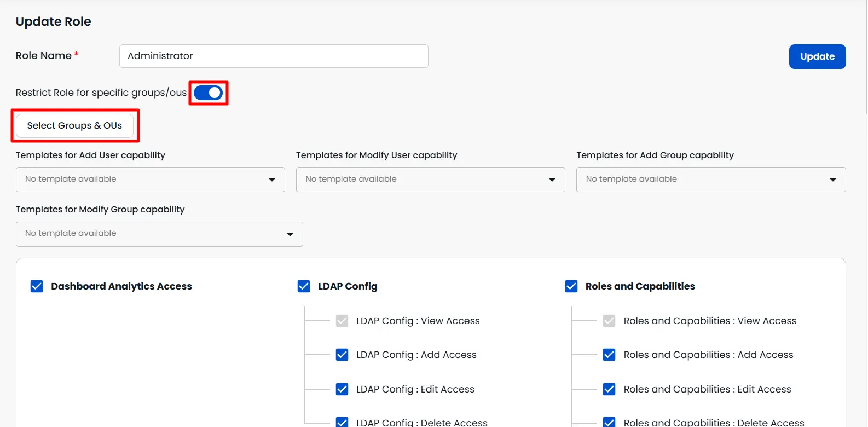Toggle Restrict Role for specific groups/ous switch
Screen dimensions: 868x427
click(208, 93)
